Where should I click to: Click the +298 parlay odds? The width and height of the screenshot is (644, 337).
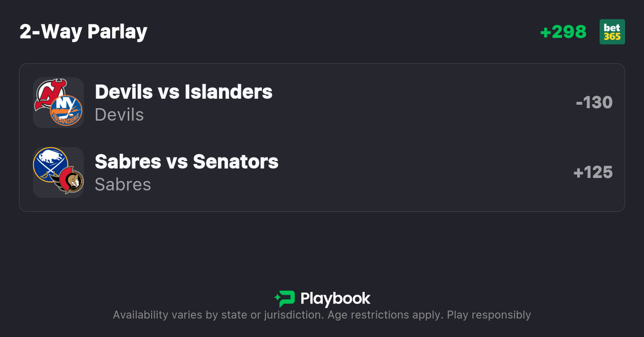pos(563,32)
